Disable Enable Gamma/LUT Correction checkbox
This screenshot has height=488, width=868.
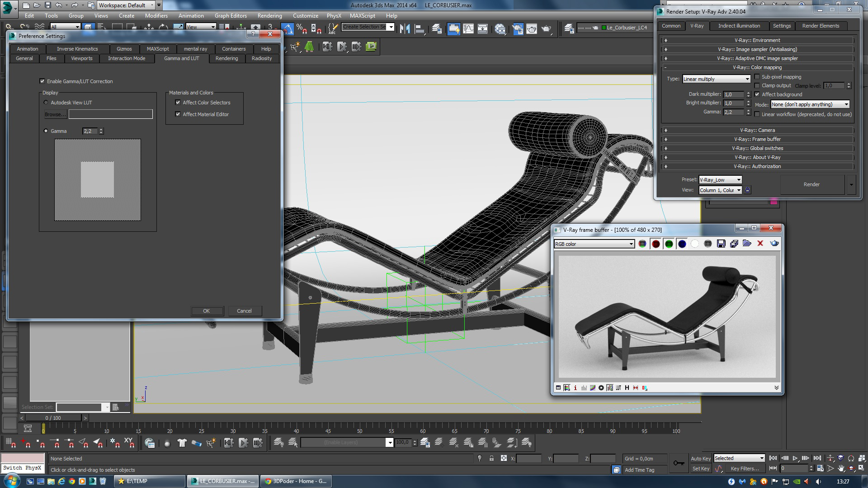coord(42,81)
